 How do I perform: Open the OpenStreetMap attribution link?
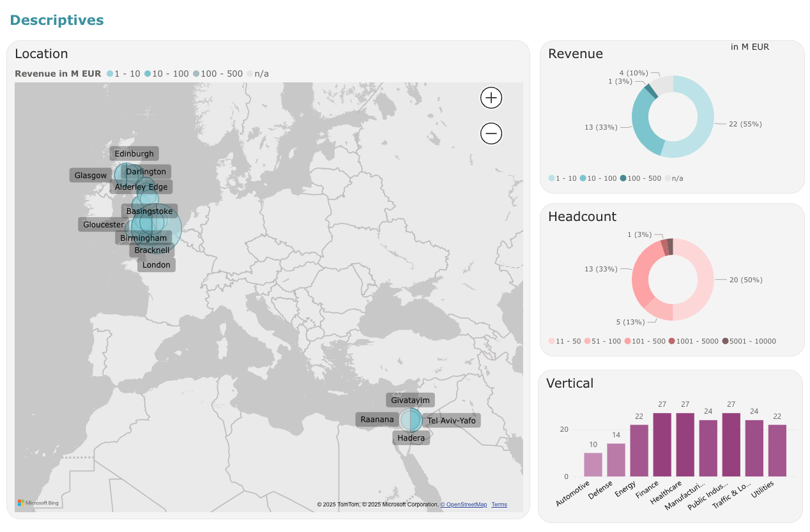coord(463,505)
